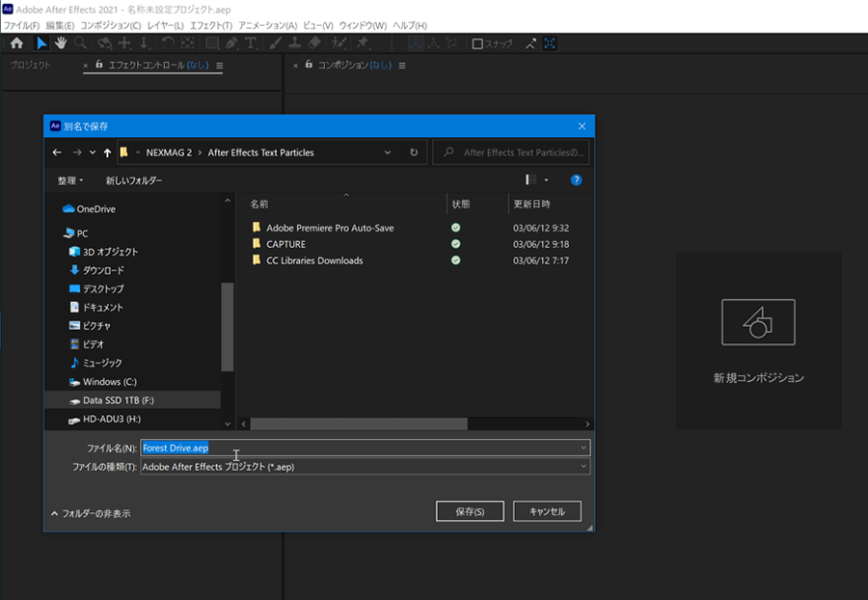Open the エフェクト(T) menu

(x=211, y=25)
